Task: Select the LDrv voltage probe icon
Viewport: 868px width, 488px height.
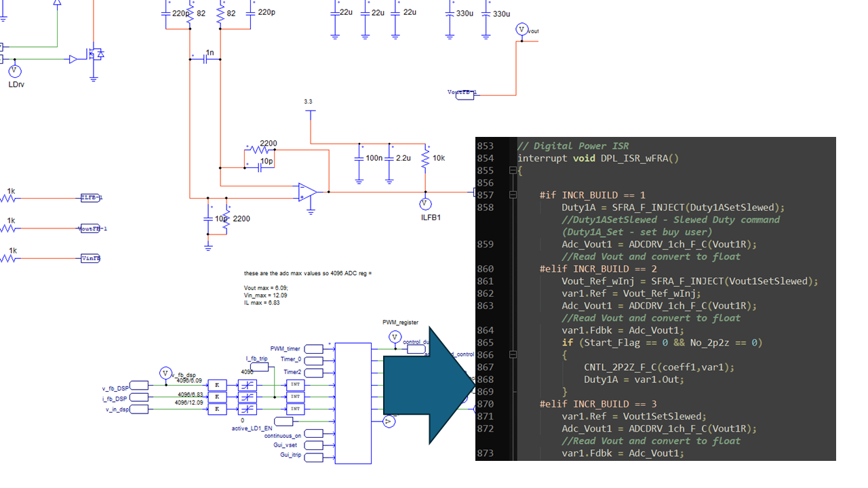Action: tap(14, 70)
